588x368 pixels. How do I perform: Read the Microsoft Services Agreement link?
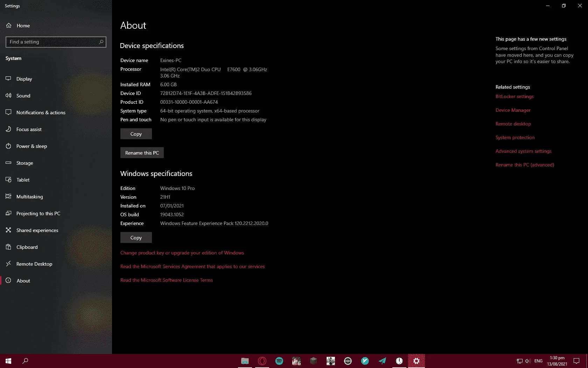coord(192,266)
